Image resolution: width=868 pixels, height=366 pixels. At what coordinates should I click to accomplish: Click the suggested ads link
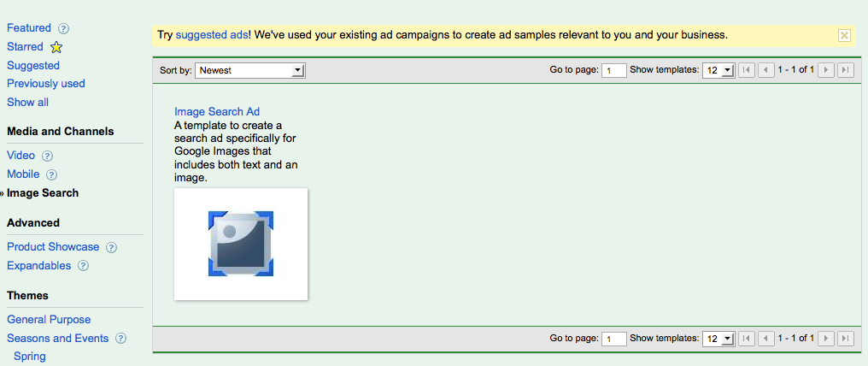point(212,35)
